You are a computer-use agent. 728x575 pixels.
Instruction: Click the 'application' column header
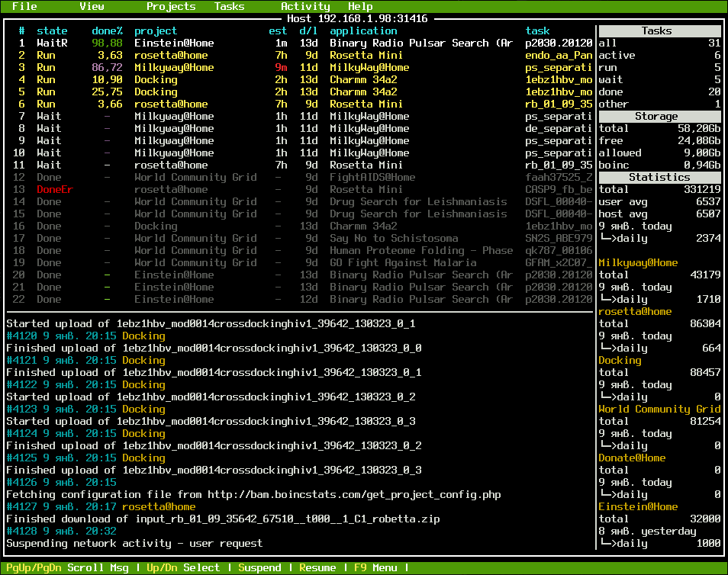point(363,31)
